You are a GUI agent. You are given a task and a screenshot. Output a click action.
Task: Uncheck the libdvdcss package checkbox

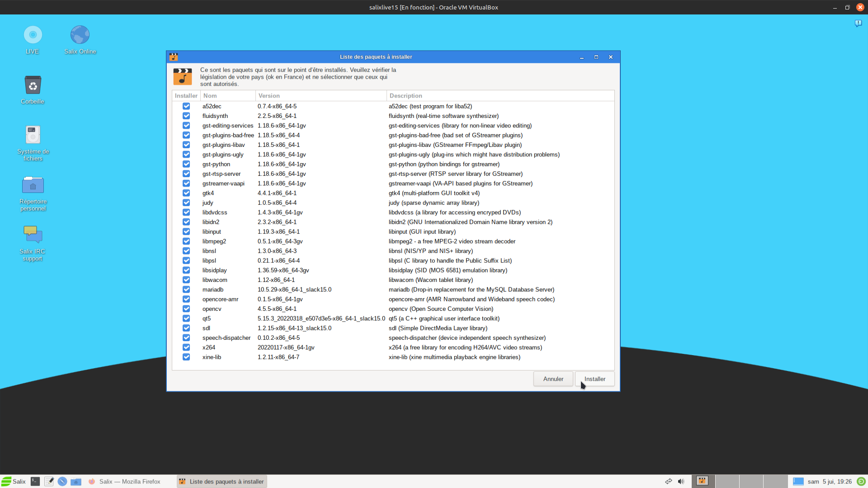(x=186, y=212)
